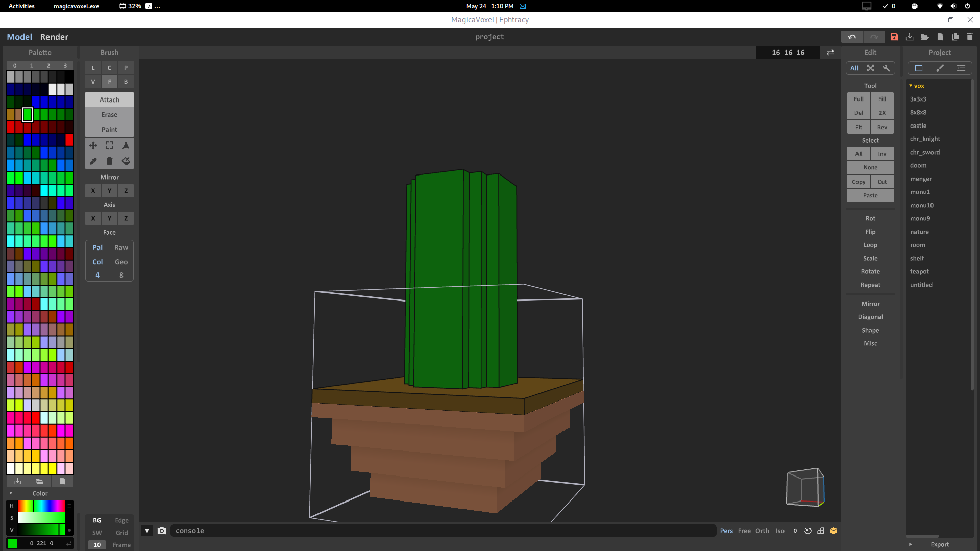Screen dimensions: 980x551
Task: Select Pers camera mode
Action: point(726,531)
